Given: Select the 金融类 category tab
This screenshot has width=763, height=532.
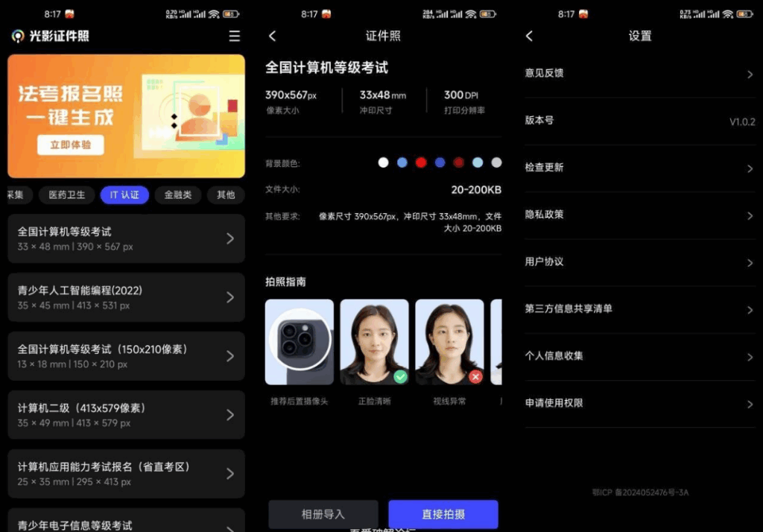Looking at the screenshot, I should tap(177, 194).
